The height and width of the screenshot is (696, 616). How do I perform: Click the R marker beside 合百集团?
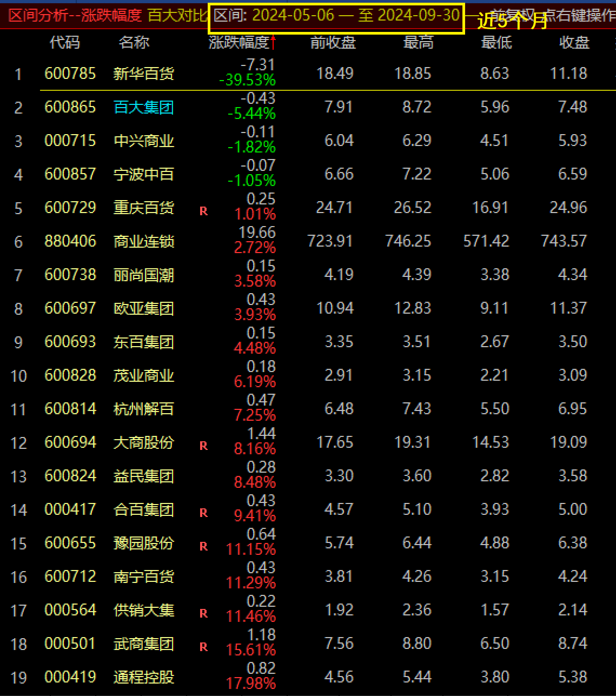[203, 513]
